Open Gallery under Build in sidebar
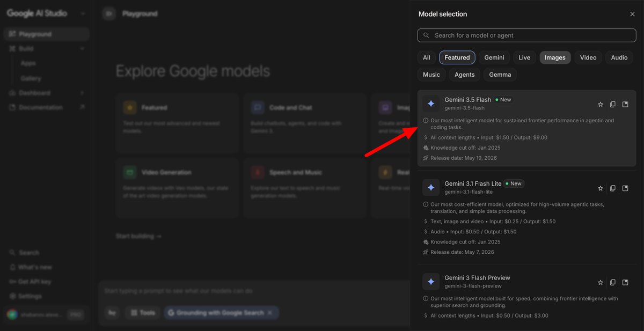This screenshot has height=331, width=644. 31,78
